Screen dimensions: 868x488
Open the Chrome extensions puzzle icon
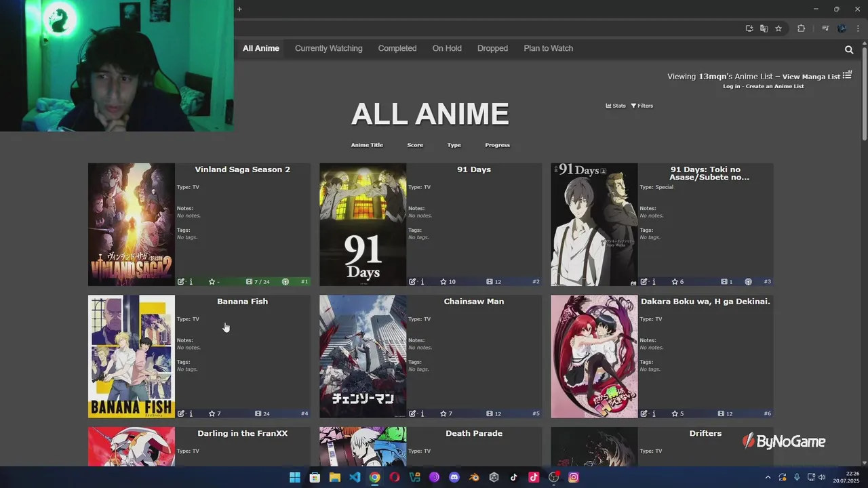click(x=802, y=28)
